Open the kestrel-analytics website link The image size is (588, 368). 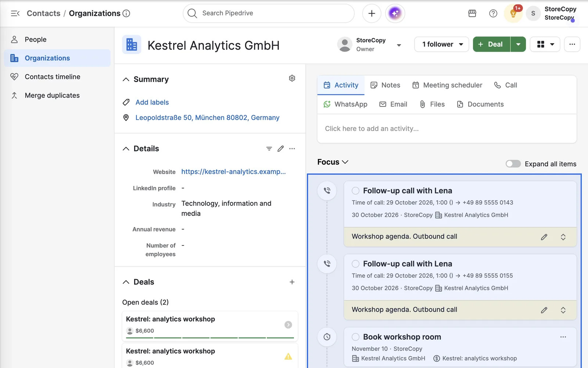[233, 171]
